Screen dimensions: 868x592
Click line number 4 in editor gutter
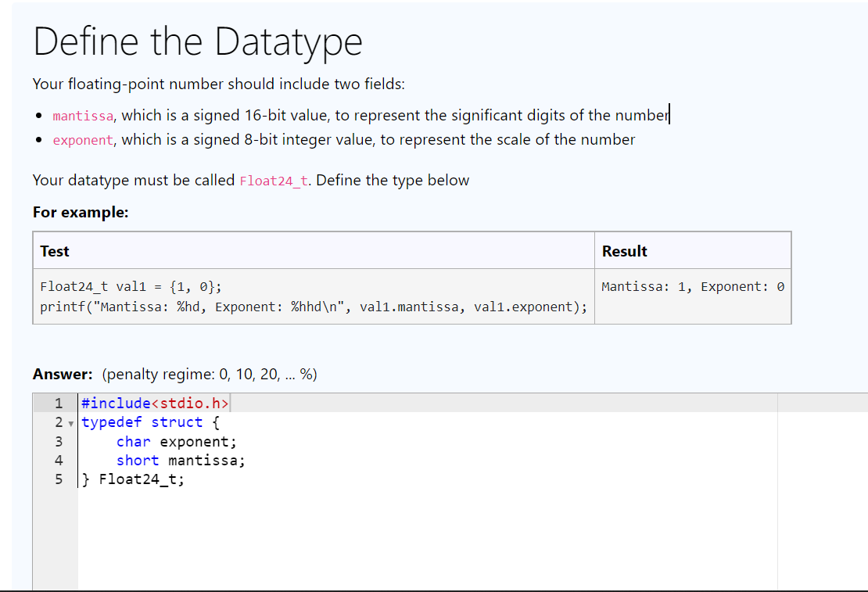point(58,461)
